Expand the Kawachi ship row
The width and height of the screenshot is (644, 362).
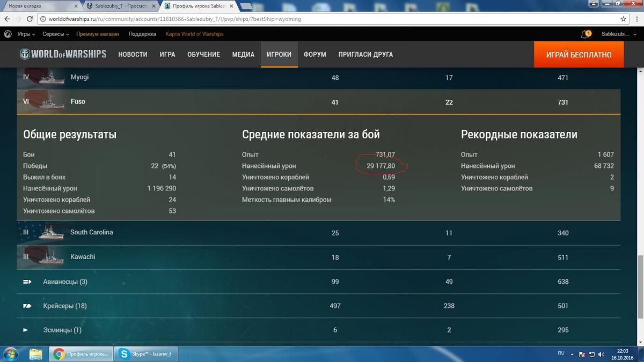(x=319, y=257)
